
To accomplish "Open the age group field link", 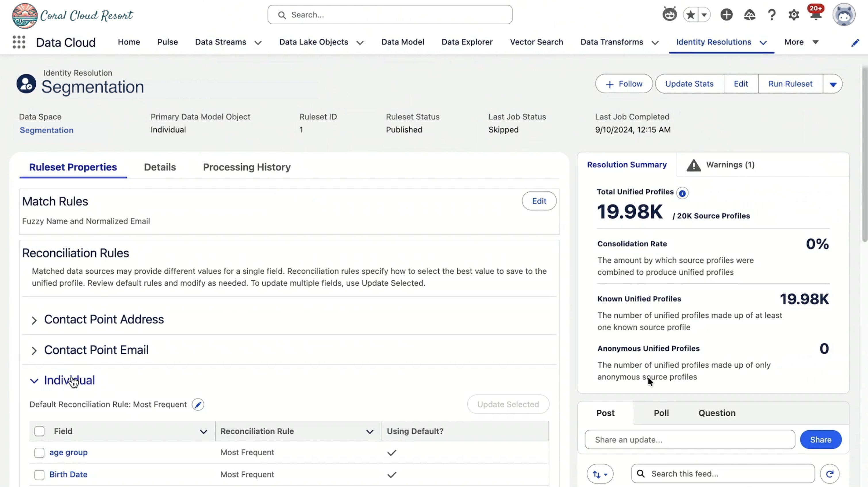I will pyautogui.click(x=68, y=453).
